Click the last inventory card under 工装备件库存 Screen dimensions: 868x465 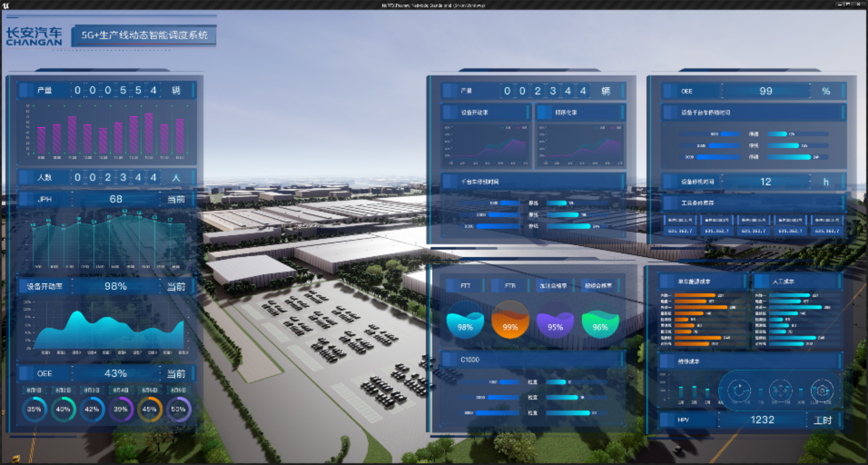[x=827, y=225]
